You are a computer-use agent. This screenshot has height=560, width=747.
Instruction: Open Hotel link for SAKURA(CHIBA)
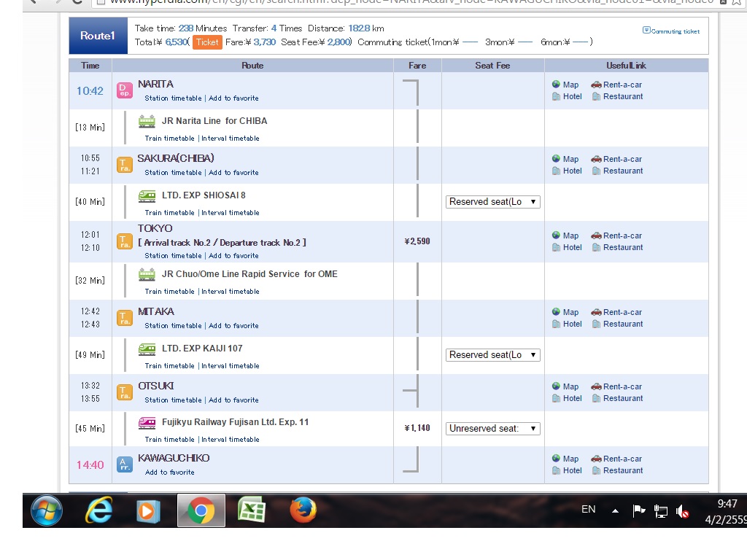click(567, 171)
